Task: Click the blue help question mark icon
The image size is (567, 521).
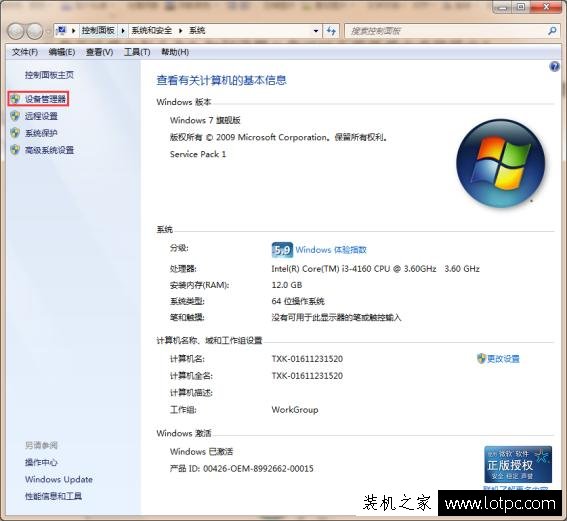Action: coord(554,67)
